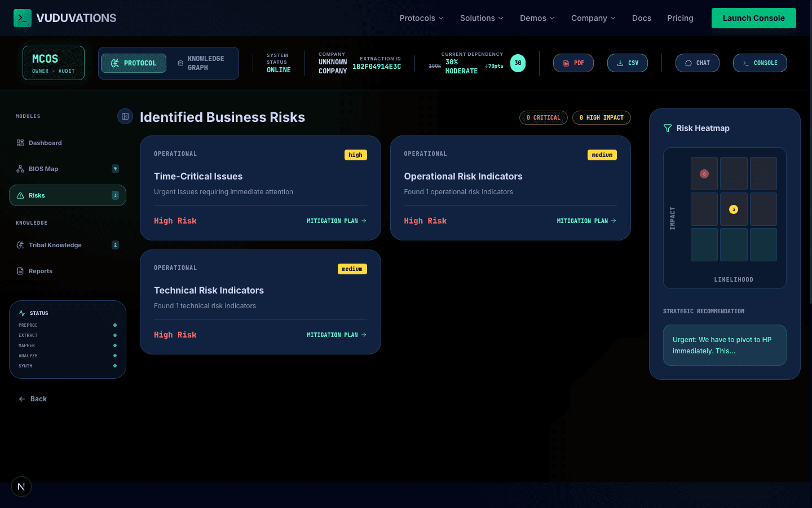Open the Console button in toolbar
This screenshot has width=812, height=508.
(x=760, y=63)
